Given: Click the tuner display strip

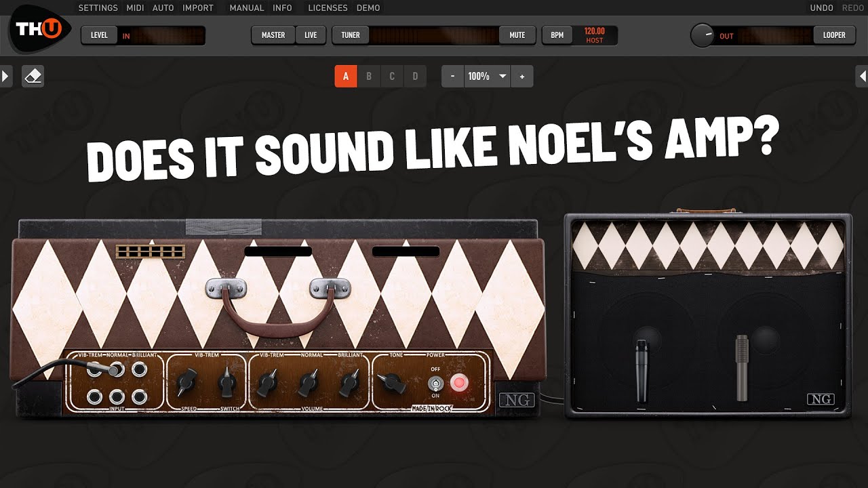Looking at the screenshot, I should (x=434, y=35).
